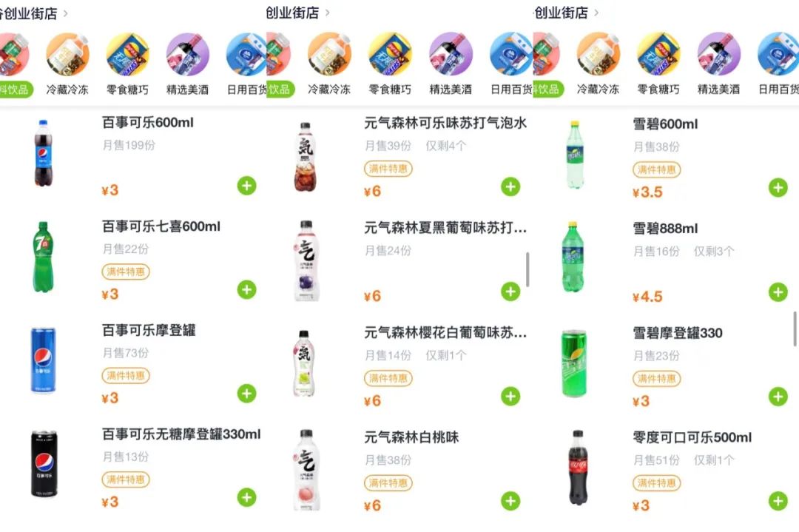Viewport: 799px width, 532px height.
Task: Add 元气森林夏黑葡萄味苏打 to cart
Action: coord(510,292)
